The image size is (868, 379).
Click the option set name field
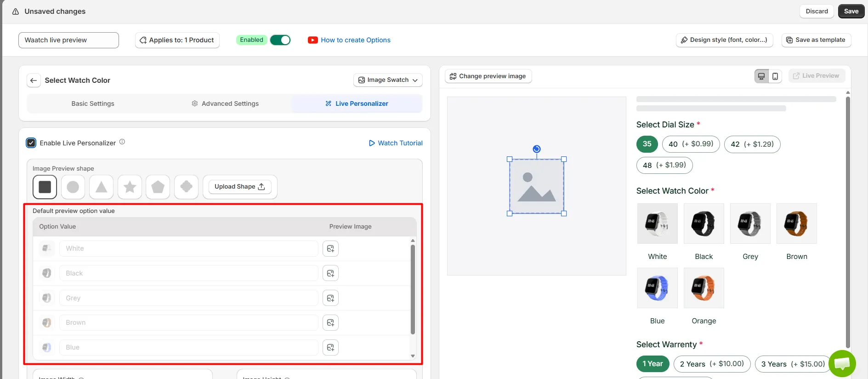(x=68, y=40)
